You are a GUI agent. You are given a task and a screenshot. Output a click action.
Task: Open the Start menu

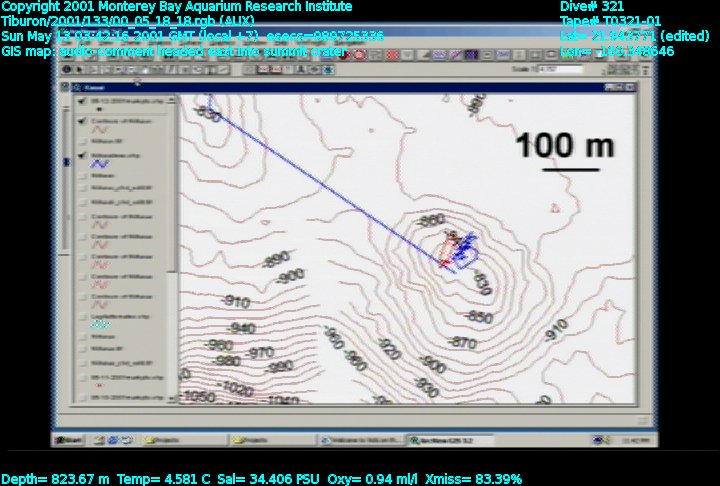69,440
